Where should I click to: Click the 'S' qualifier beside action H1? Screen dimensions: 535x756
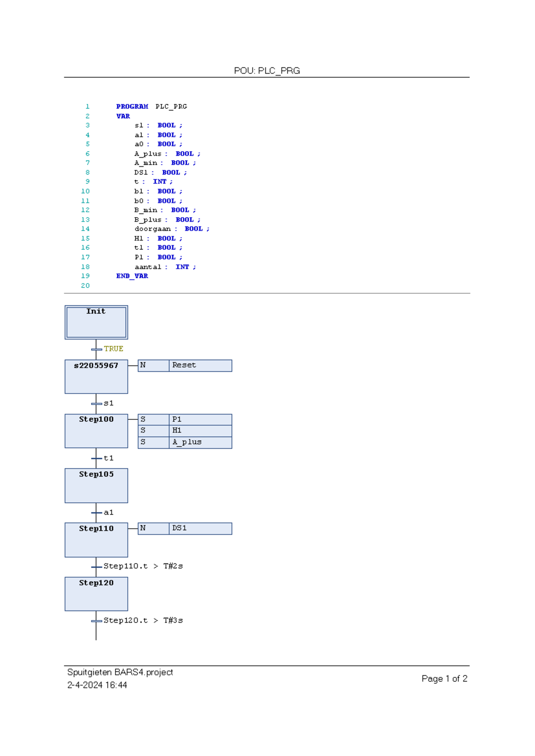[x=153, y=431]
